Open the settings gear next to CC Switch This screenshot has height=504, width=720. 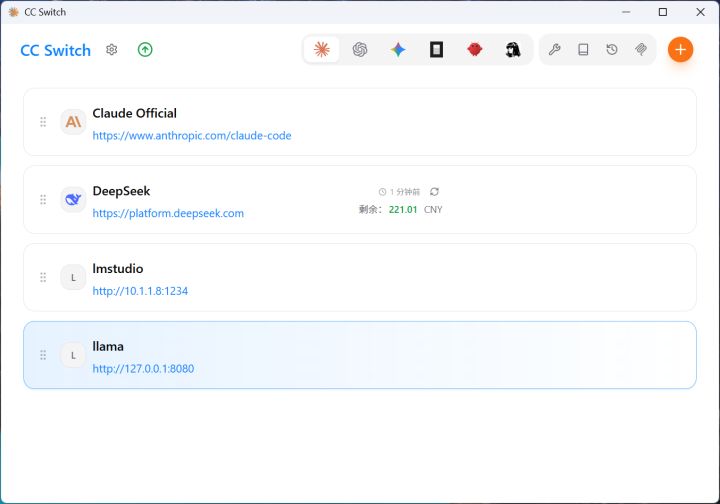pos(112,50)
